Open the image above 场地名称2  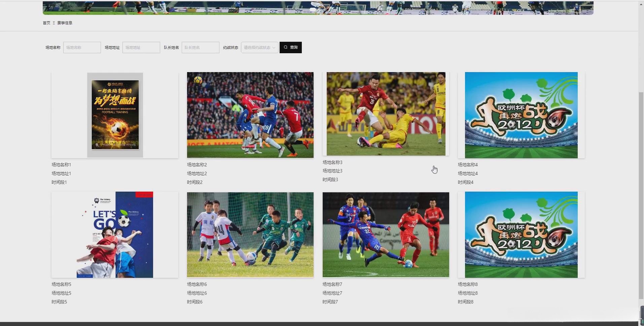point(250,115)
